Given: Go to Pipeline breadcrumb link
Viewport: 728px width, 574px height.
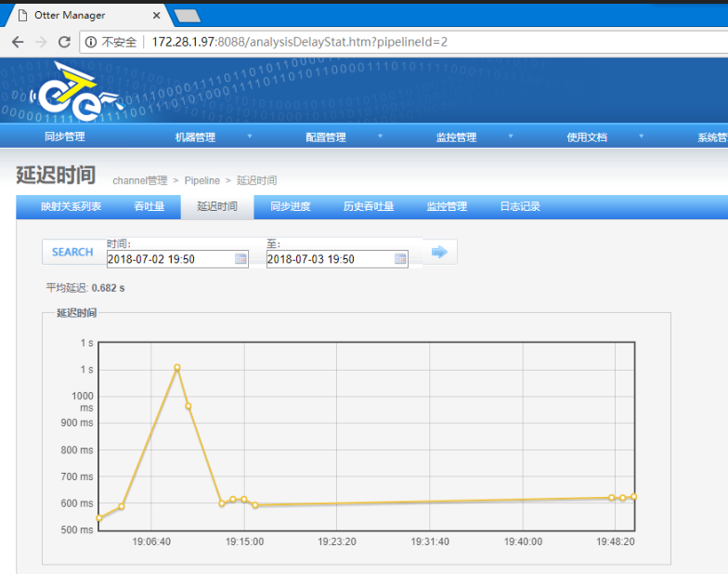Looking at the screenshot, I should tap(202, 180).
